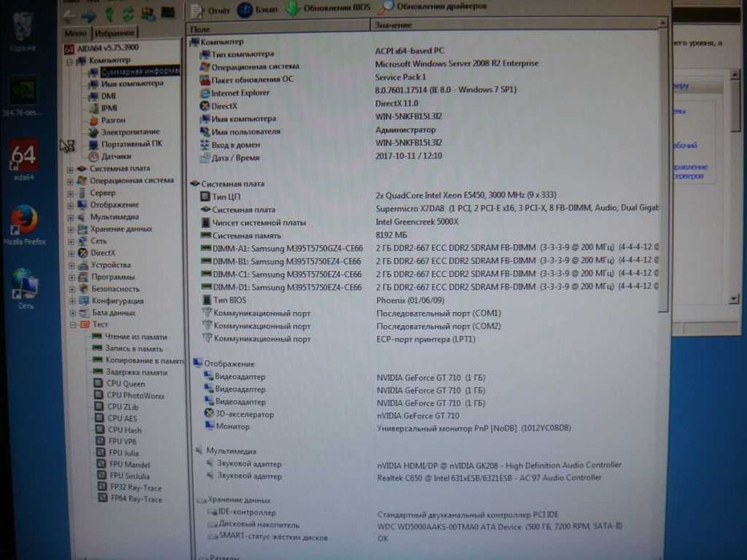Click the Значение column header

coord(515,26)
